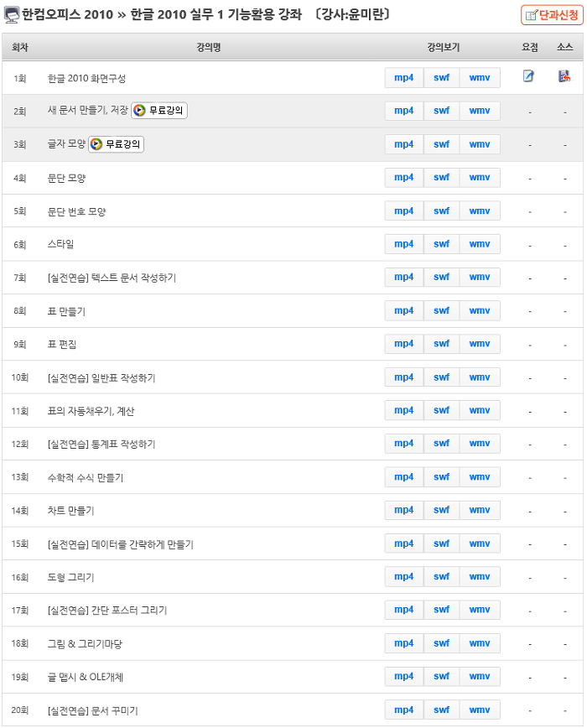This screenshot has width=587, height=728.
Task: Play the 무료강의 free lecture for lesson 2
Action: tap(159, 111)
